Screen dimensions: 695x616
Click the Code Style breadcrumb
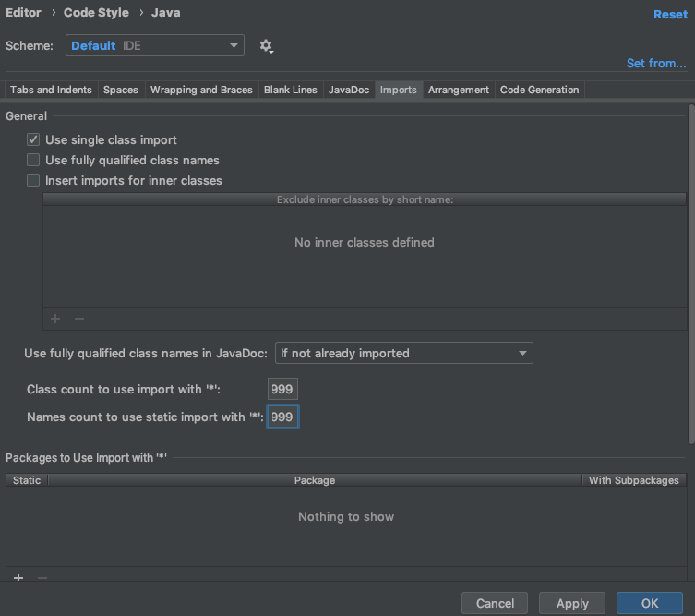(96, 12)
